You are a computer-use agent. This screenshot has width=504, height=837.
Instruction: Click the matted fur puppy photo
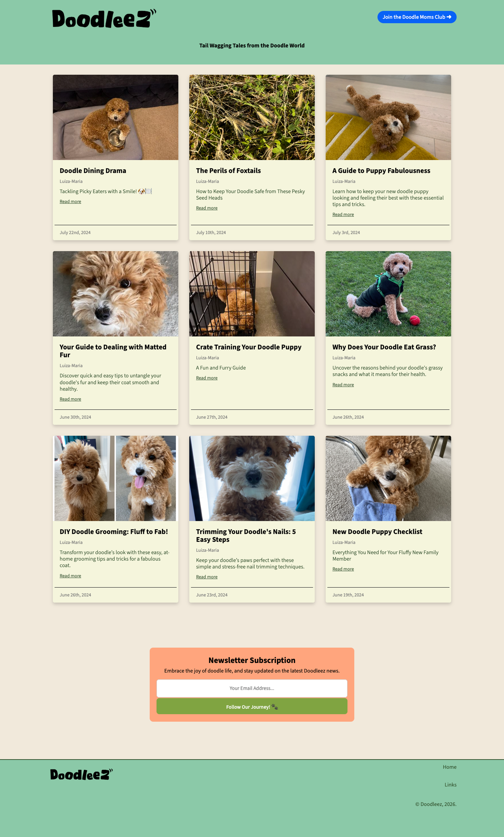(116, 294)
